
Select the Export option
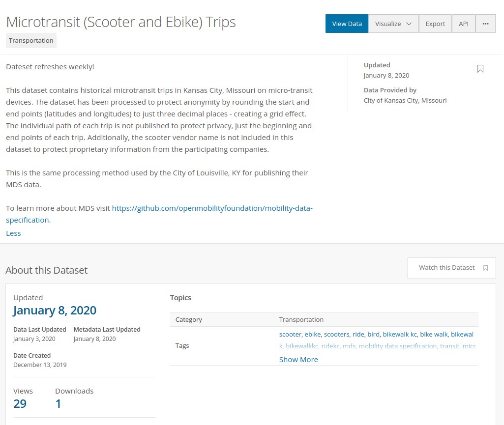click(x=435, y=24)
